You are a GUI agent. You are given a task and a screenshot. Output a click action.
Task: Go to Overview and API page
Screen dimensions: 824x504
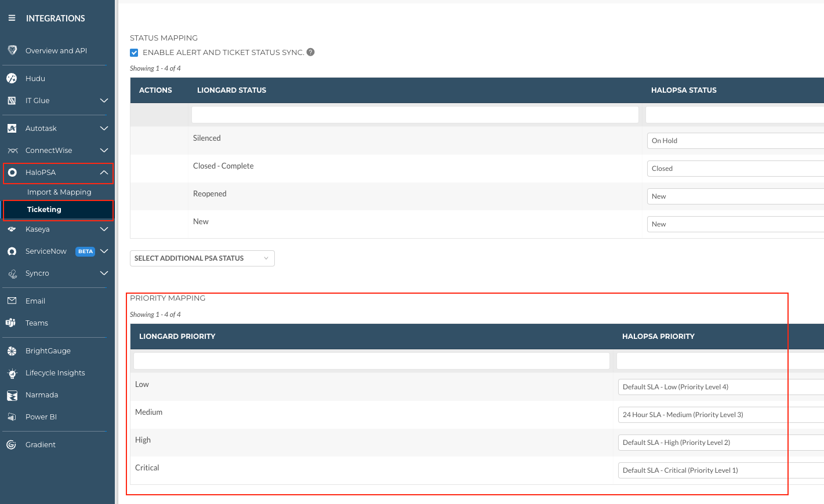tap(56, 50)
